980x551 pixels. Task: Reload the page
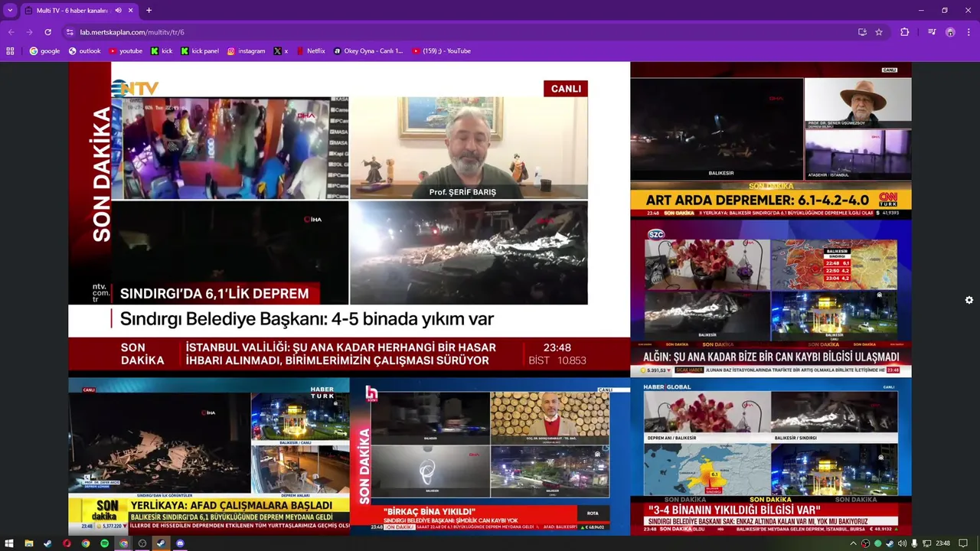pyautogui.click(x=47, y=32)
